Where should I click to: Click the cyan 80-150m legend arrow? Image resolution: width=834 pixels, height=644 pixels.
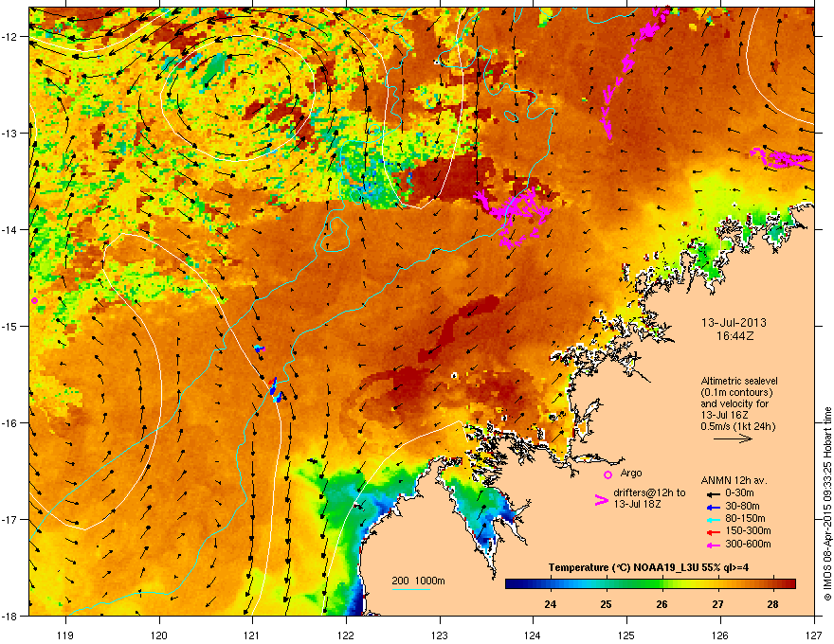point(712,519)
